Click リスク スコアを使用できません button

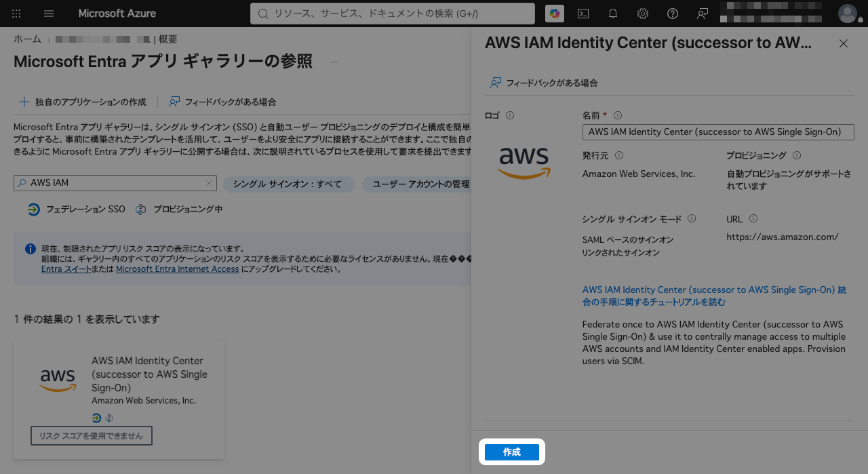click(92, 436)
